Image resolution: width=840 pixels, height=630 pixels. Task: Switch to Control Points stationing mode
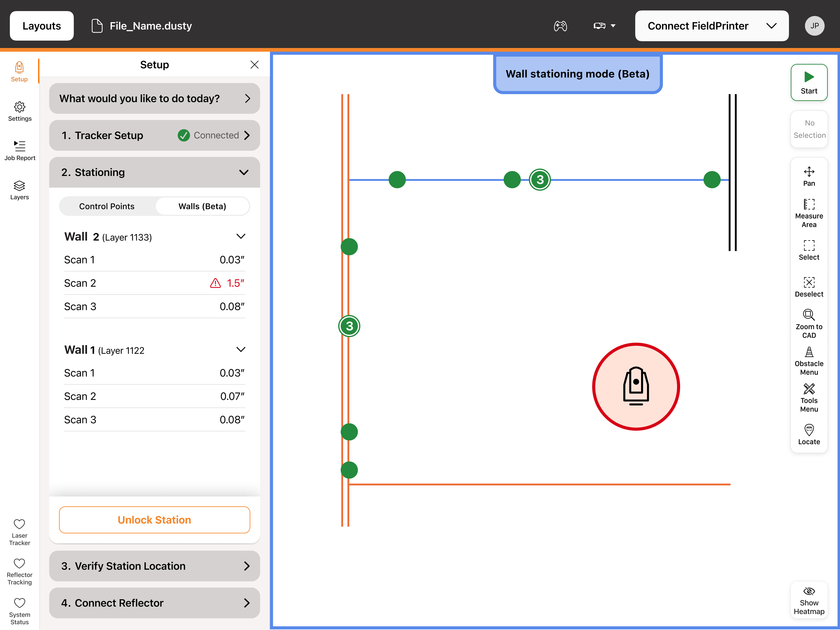(107, 206)
